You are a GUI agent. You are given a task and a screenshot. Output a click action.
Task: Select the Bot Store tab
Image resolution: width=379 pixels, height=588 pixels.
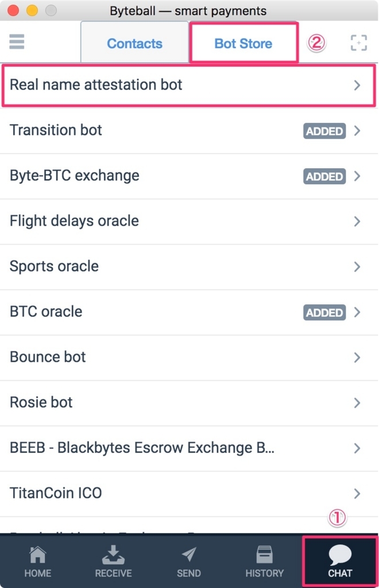pos(243,43)
